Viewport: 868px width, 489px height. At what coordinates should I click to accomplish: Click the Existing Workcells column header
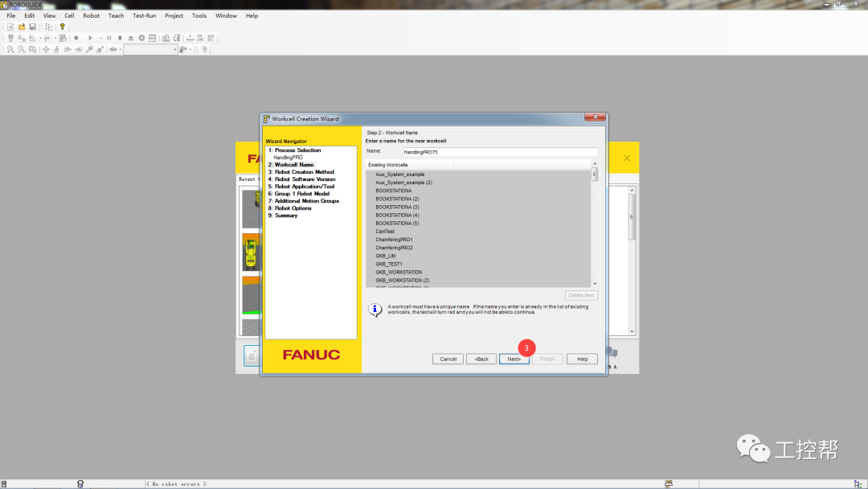click(410, 165)
